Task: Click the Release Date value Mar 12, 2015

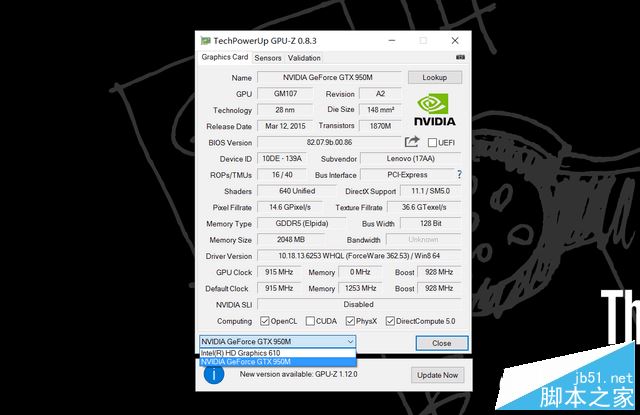Action: click(x=285, y=126)
